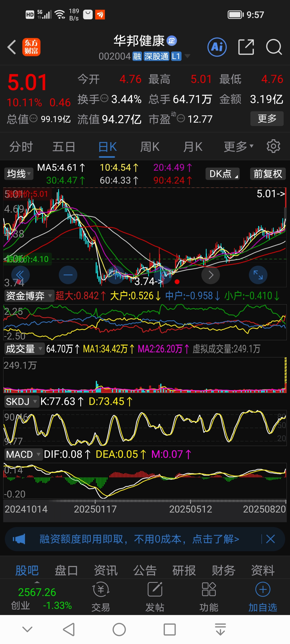Tap Android back navigation triangle

(x=69, y=630)
